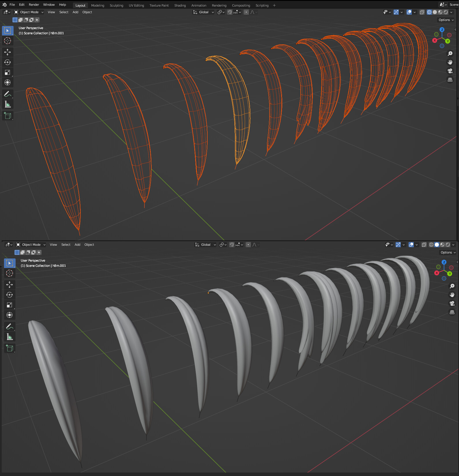This screenshot has height=476, width=459.
Task: Toggle show gizmos button in wireframe viewport
Action: pyautogui.click(x=396, y=12)
